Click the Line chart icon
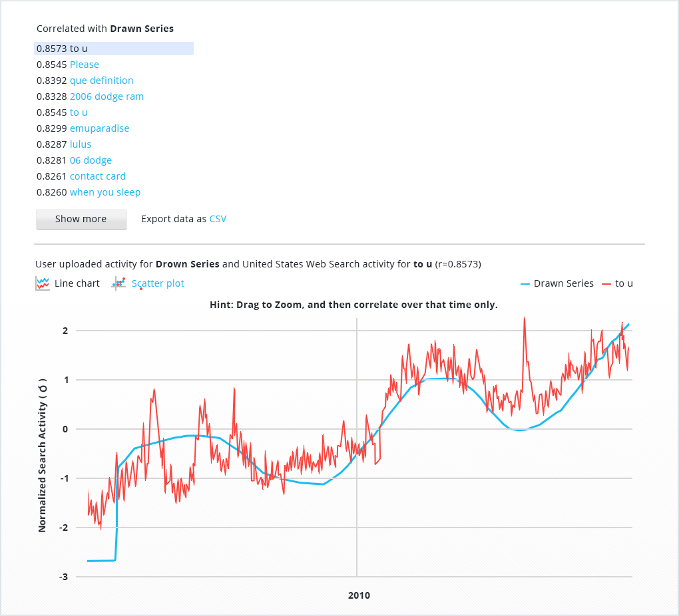The height and width of the screenshot is (616, 679). [x=43, y=283]
